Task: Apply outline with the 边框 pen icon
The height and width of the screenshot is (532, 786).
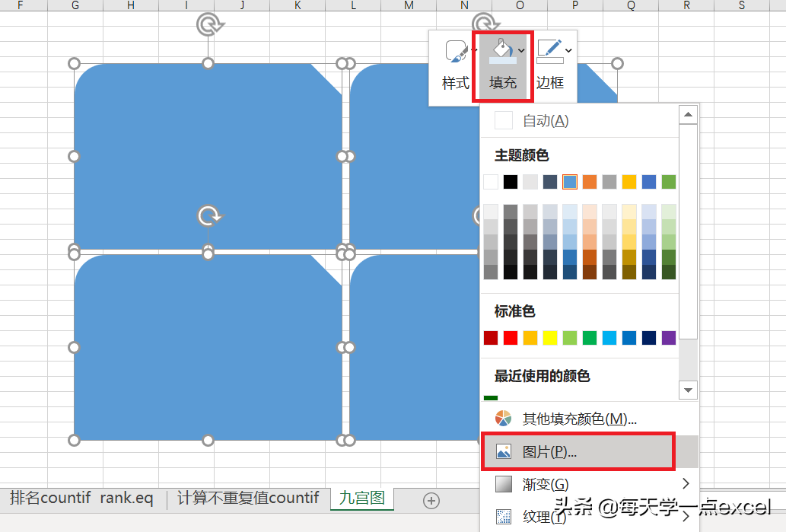Action: 550,52
